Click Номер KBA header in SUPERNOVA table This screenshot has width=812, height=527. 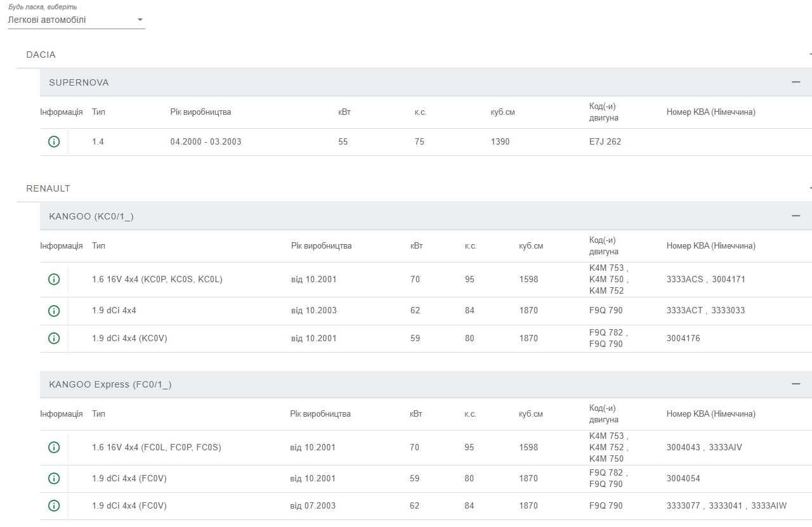pyautogui.click(x=711, y=112)
